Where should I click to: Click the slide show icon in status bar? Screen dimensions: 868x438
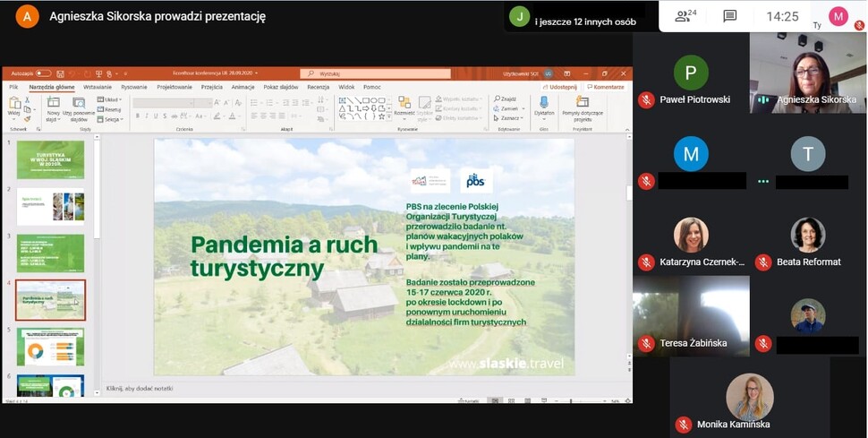(543, 399)
